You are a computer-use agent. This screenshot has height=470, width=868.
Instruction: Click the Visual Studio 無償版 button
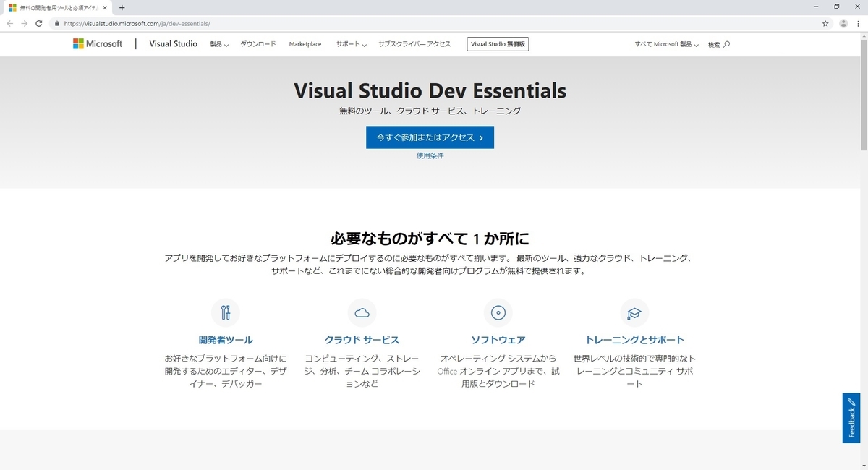pos(498,44)
